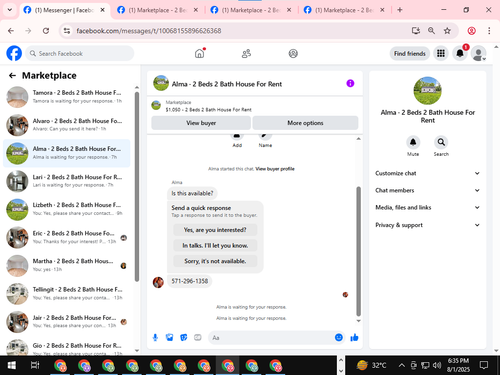Image resolution: width=500 pixels, height=375 pixels.
Task: Send quick reply Yes, are you interested?
Action: point(215,230)
